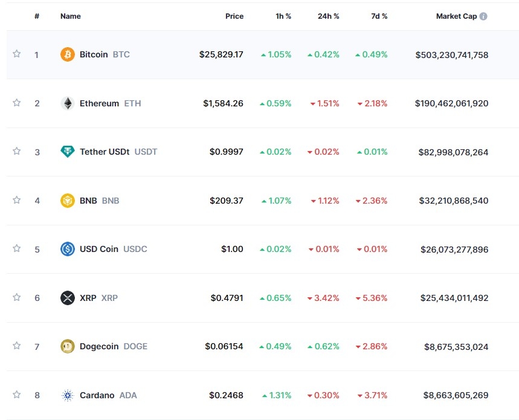Screen dimensions: 519x420
Task: Sort the table by Price column
Action: 234,16
